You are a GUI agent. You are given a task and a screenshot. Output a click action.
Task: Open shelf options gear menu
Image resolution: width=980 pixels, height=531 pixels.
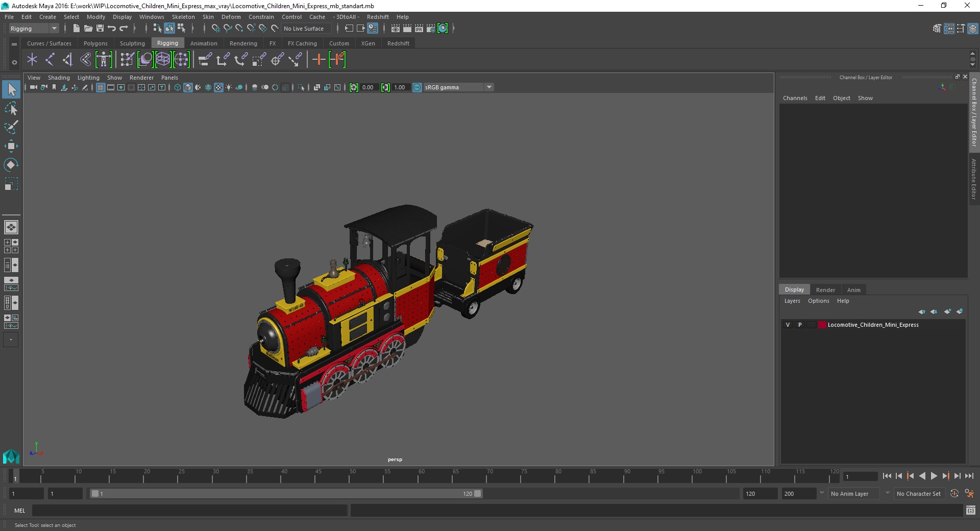click(14, 62)
